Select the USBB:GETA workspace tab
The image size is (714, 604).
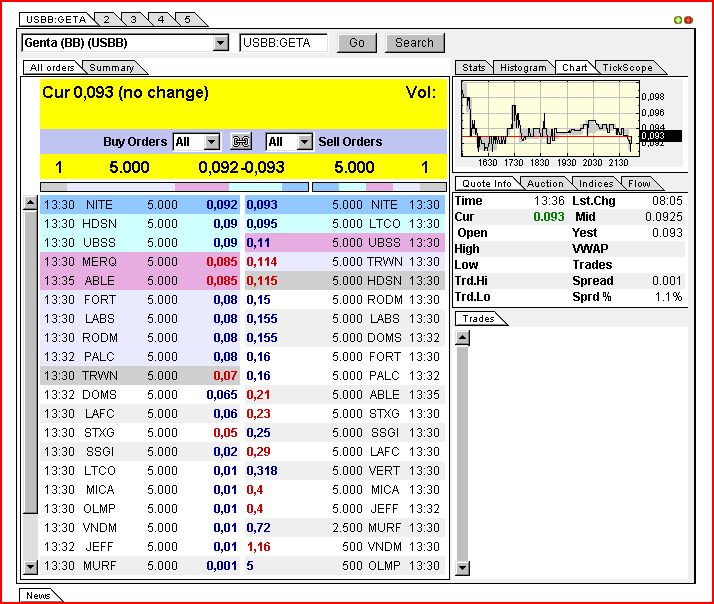tap(56, 20)
